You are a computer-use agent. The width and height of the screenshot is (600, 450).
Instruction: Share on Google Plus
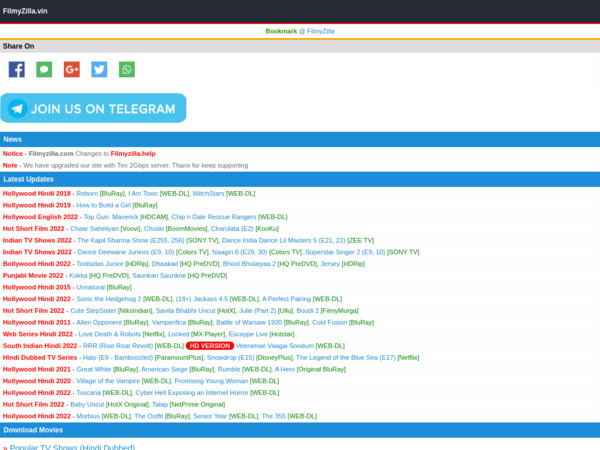point(72,69)
